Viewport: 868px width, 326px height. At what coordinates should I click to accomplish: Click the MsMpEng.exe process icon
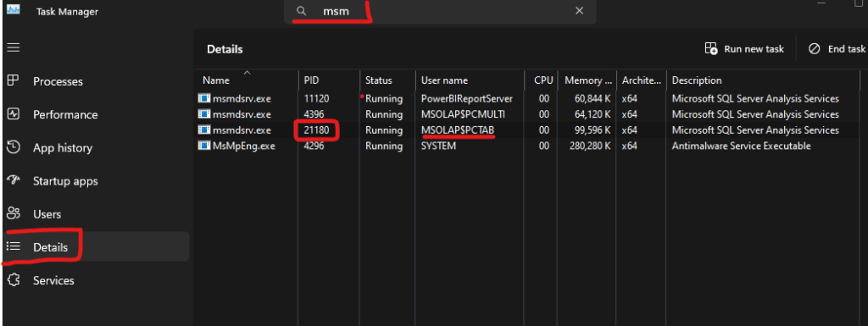point(204,146)
